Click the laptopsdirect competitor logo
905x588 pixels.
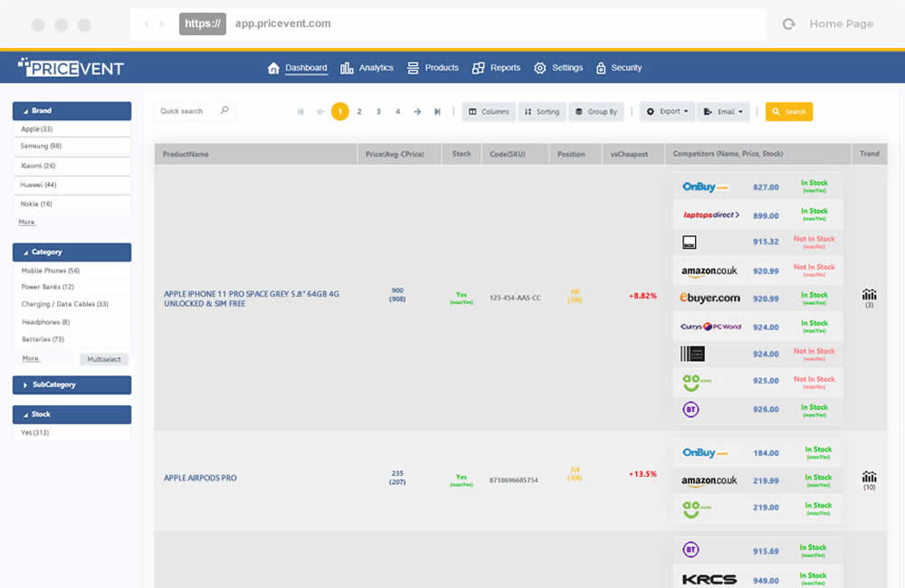click(711, 214)
